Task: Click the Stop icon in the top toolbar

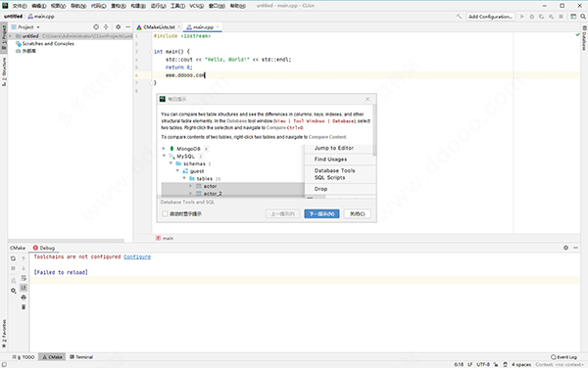Action: (x=561, y=17)
